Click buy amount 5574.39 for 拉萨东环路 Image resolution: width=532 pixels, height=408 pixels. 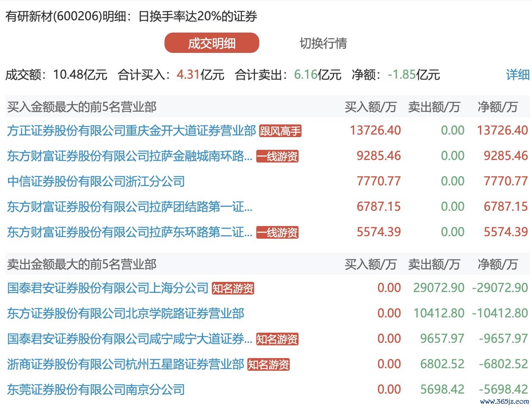coord(379,232)
